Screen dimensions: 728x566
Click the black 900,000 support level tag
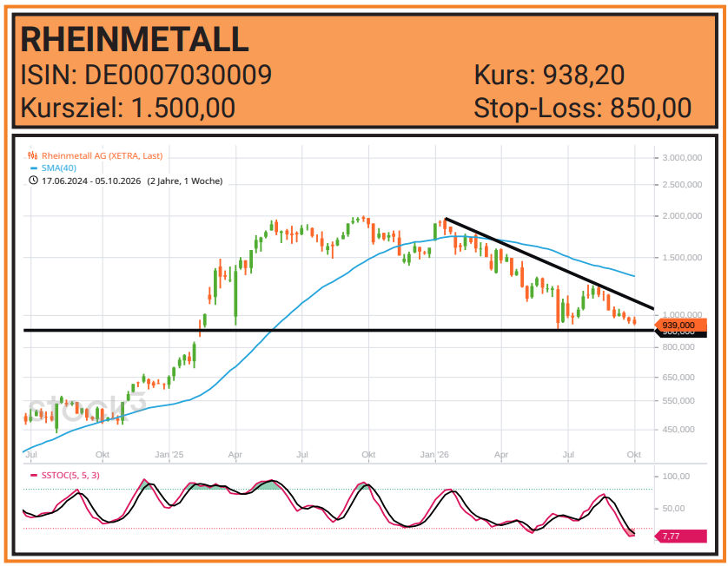[x=680, y=333]
